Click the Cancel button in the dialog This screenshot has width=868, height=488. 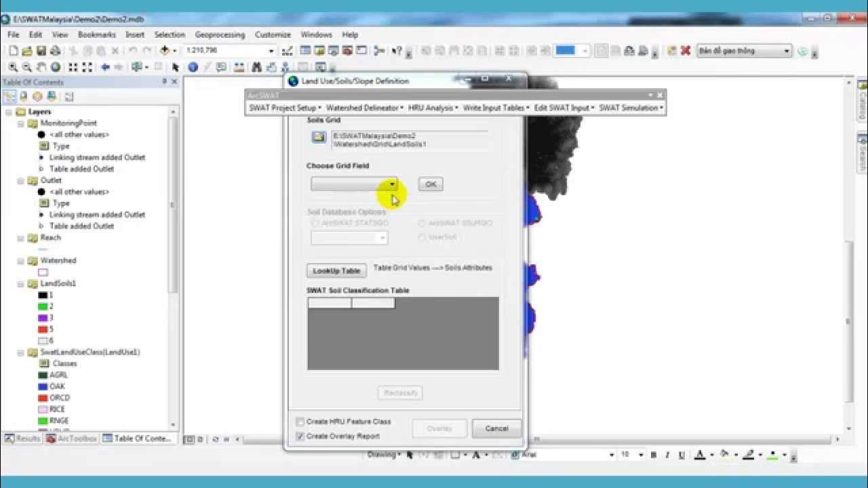(496, 428)
